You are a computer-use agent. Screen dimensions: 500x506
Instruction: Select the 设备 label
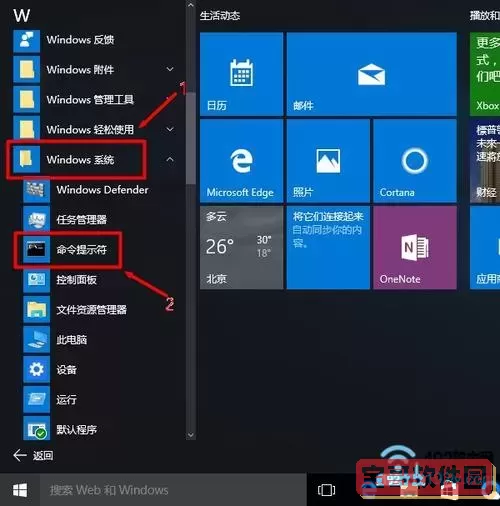[x=66, y=370]
